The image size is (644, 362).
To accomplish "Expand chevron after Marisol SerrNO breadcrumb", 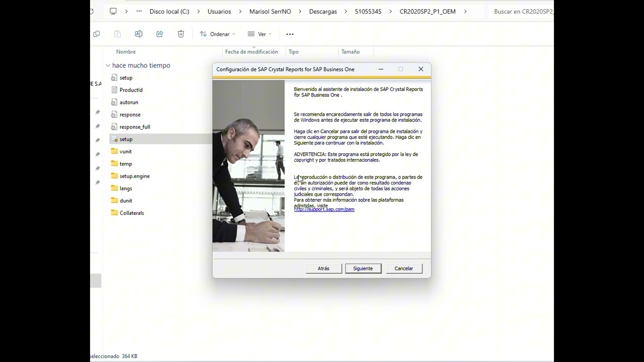I will tap(300, 11).
